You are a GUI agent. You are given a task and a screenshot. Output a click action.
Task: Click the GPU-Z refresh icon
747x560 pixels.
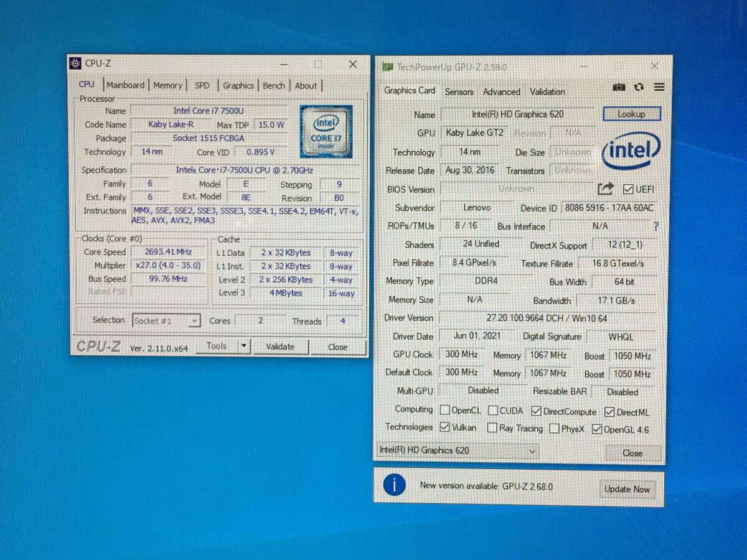coord(639,87)
